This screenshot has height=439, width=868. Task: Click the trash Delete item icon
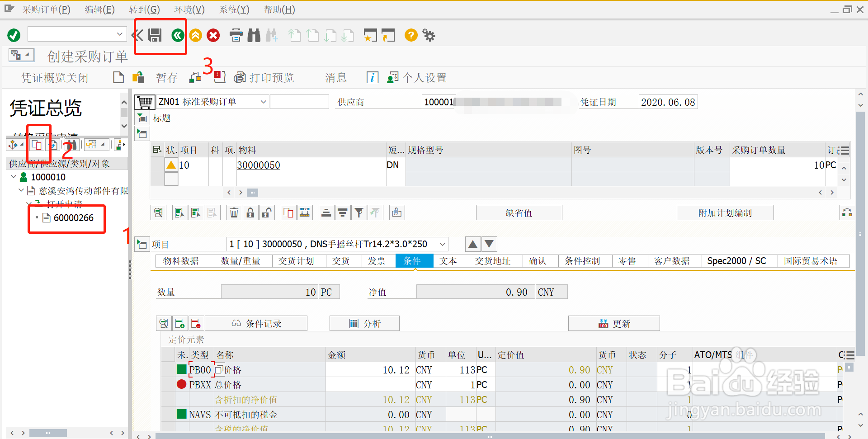pos(234,212)
